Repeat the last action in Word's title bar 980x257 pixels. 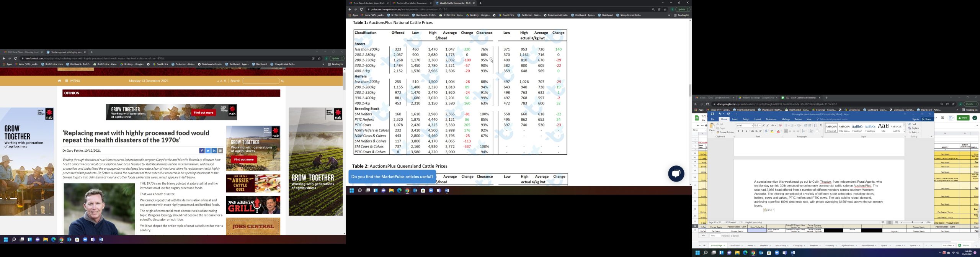coord(728,114)
